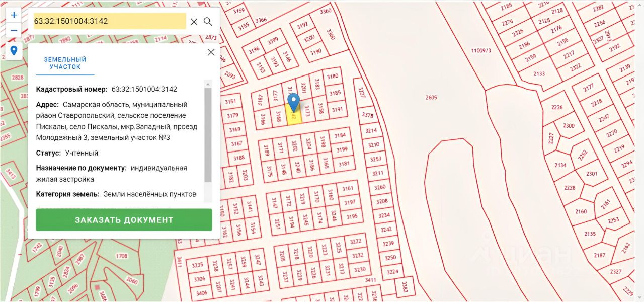The width and height of the screenshot is (644, 302).
Task: Select parcel 3167 on the map
Action: [236, 144]
